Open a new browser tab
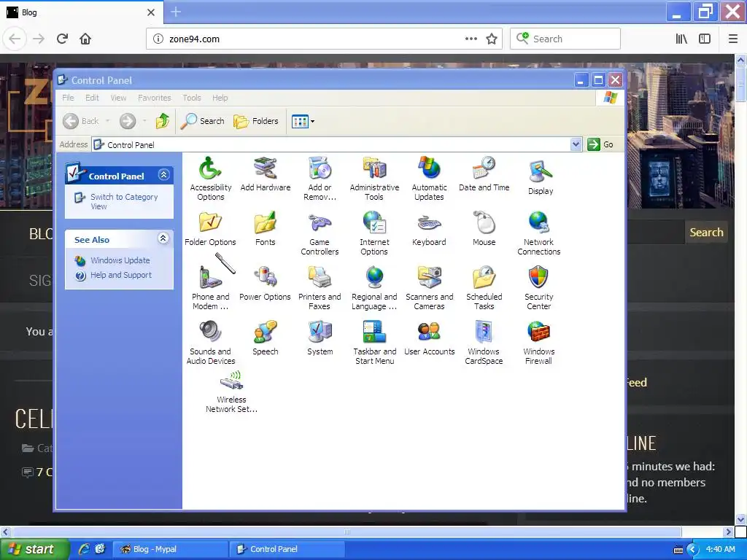The width and height of the screenshot is (747, 560). coord(176,12)
